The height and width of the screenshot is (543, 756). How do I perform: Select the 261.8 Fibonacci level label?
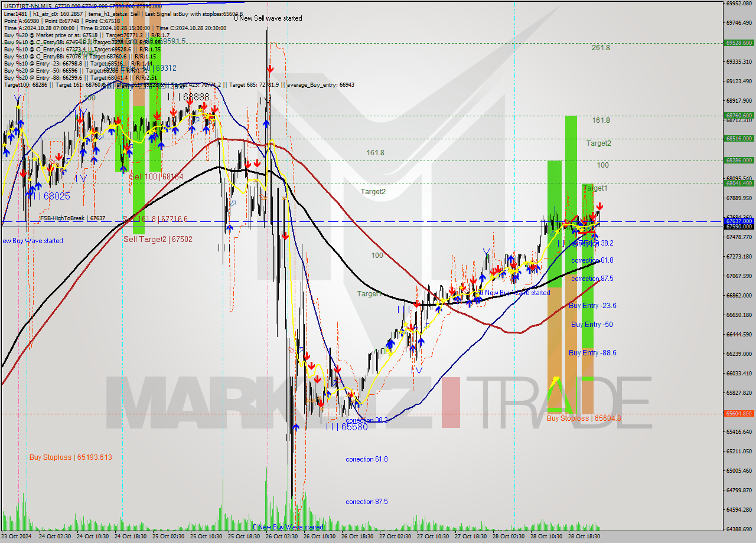click(601, 48)
